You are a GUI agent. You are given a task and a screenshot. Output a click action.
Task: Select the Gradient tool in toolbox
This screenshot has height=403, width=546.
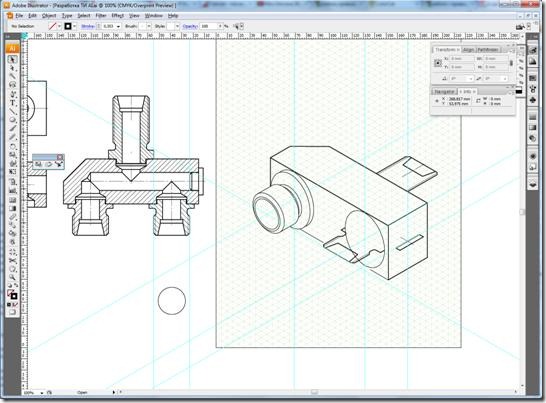point(13,208)
